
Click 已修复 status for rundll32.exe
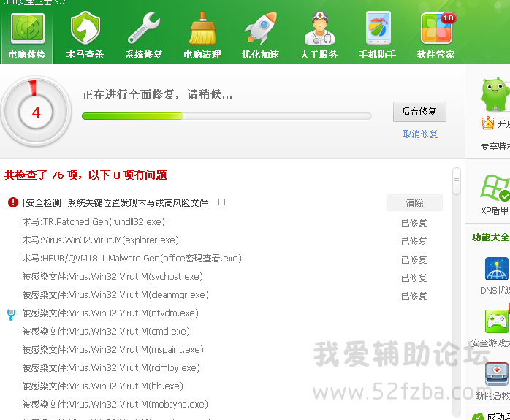(x=414, y=224)
